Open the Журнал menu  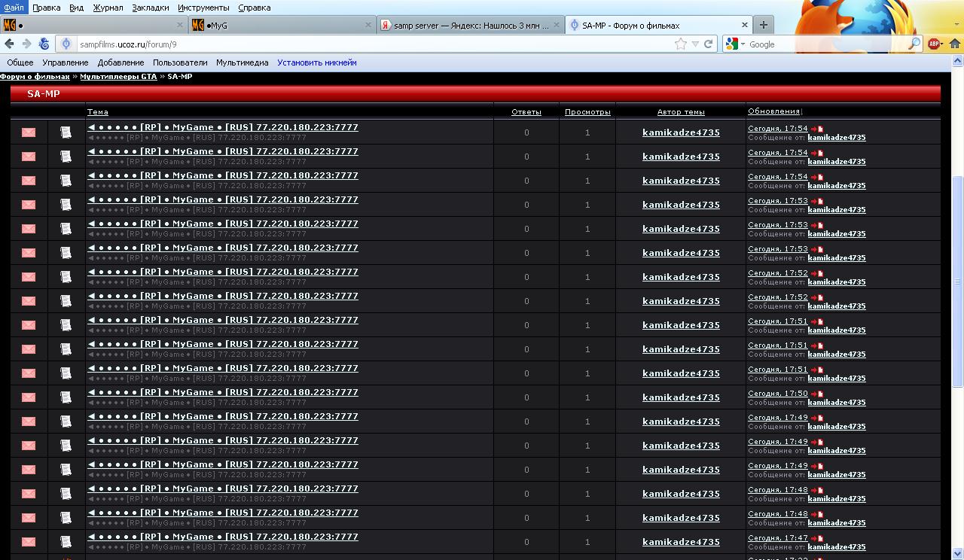click(108, 8)
